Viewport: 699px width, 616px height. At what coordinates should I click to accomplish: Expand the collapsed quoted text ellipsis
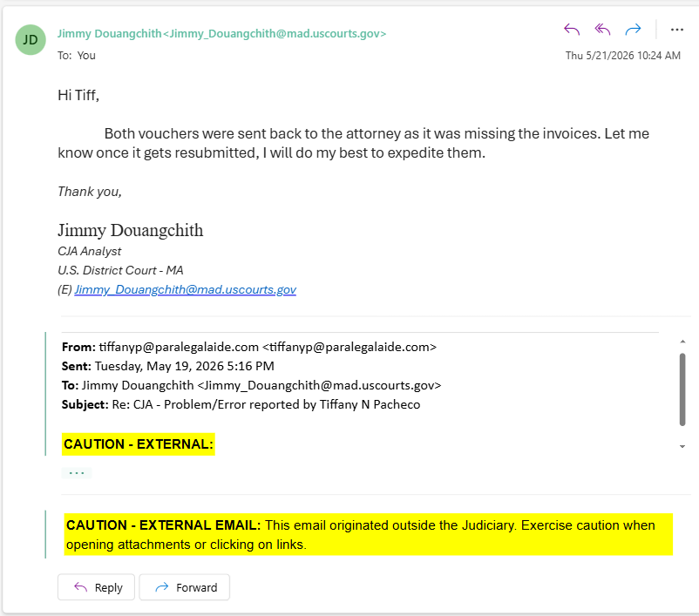[x=77, y=473]
